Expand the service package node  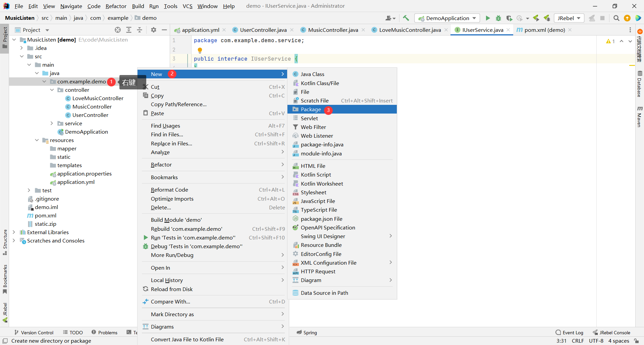click(52, 123)
